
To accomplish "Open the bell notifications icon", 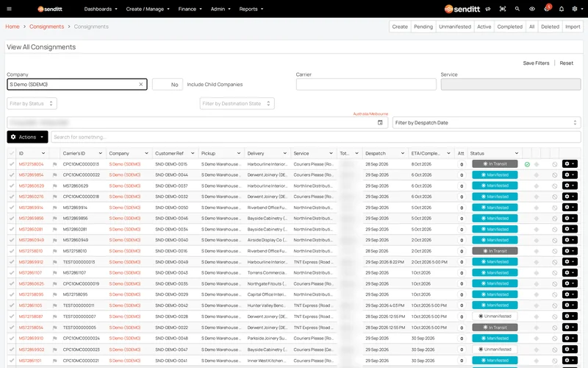I will 562,9.
